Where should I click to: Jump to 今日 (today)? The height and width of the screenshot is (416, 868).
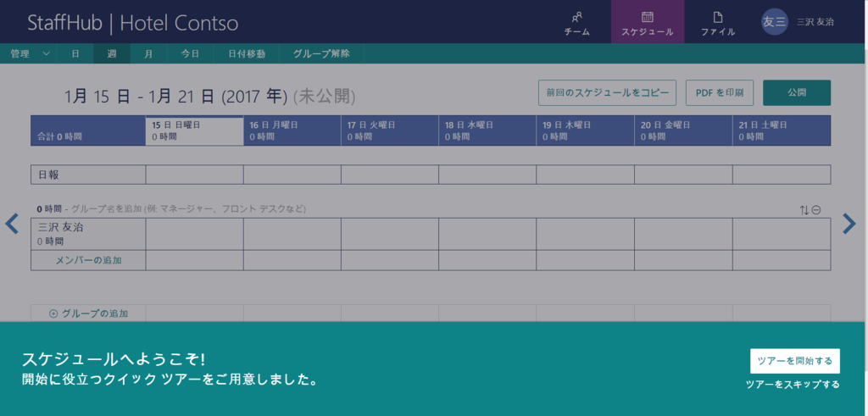point(190,53)
